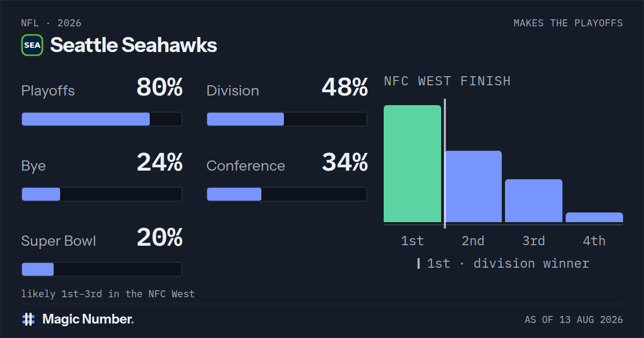Click the 1st axis label under chart
The height and width of the screenshot is (338, 644).
click(x=412, y=241)
